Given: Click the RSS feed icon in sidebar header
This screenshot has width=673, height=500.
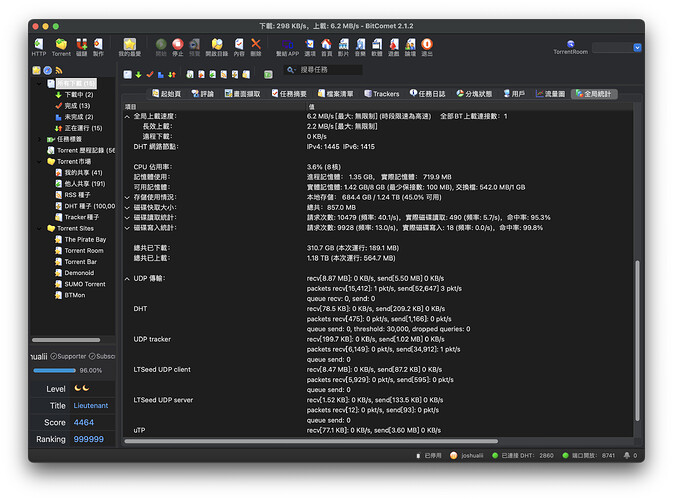Looking at the screenshot, I should point(59,70).
